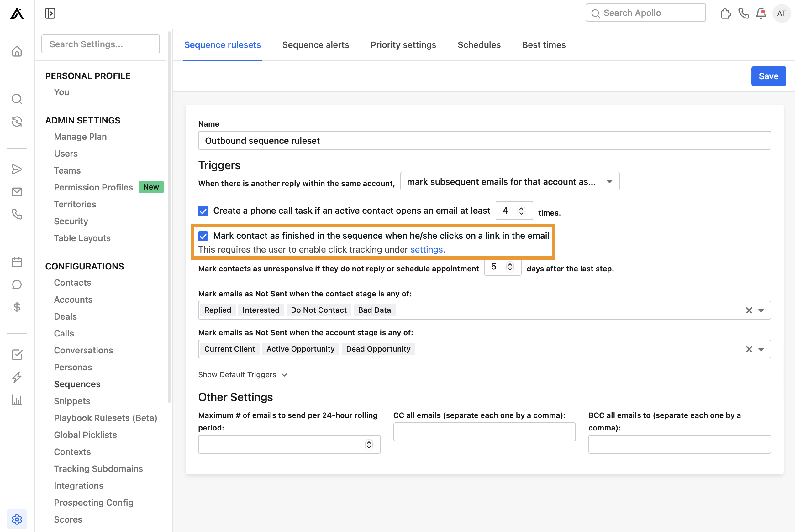This screenshot has height=532, width=795.
Task: Open the account stage multi-select dropdown arrow
Action: (x=761, y=350)
